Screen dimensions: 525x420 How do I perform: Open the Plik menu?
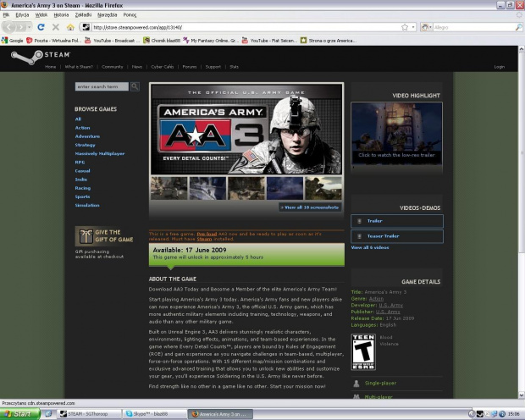click(6, 14)
